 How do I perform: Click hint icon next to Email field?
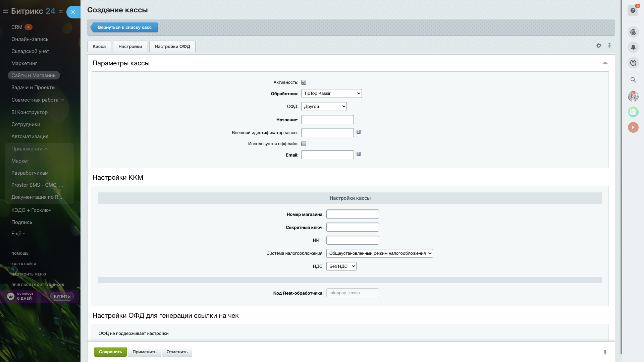click(x=359, y=154)
